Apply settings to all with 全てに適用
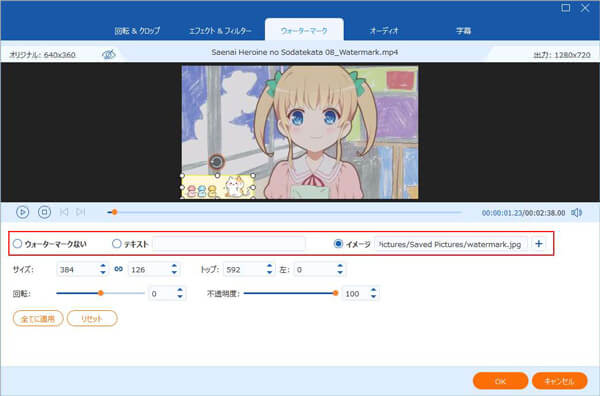 click(x=38, y=318)
